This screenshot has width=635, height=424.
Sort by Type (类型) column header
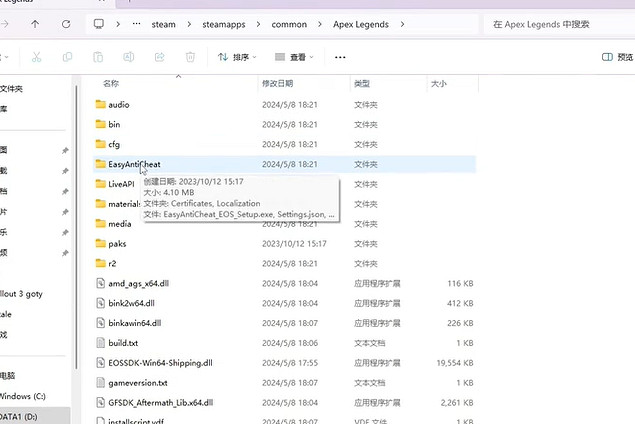(362, 83)
